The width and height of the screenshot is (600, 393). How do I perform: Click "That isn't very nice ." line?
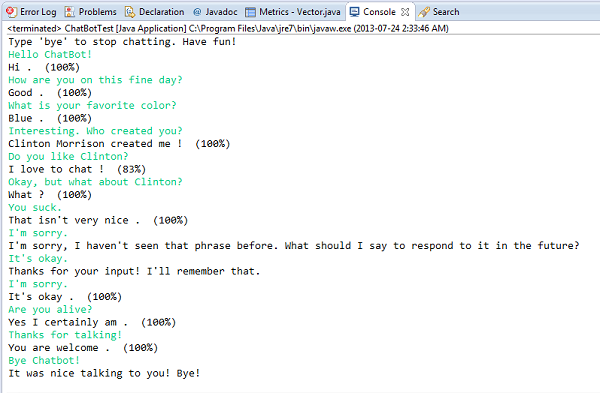pos(98,220)
